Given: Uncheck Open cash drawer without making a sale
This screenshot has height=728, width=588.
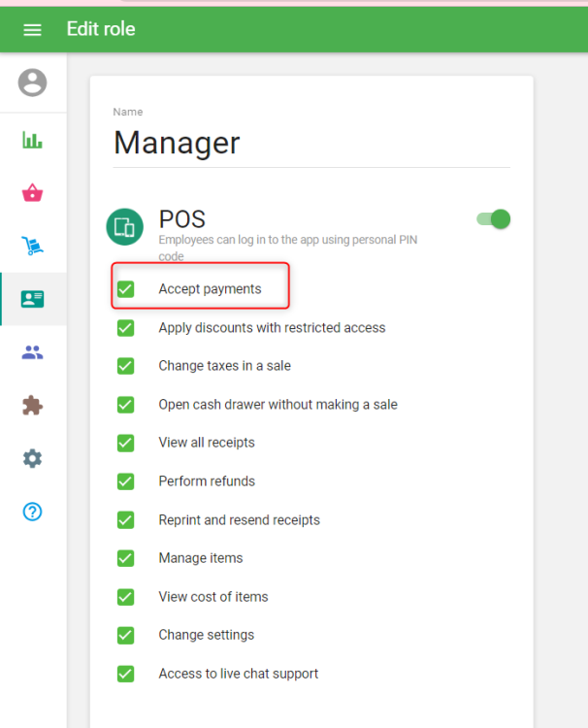Looking at the screenshot, I should click(126, 405).
